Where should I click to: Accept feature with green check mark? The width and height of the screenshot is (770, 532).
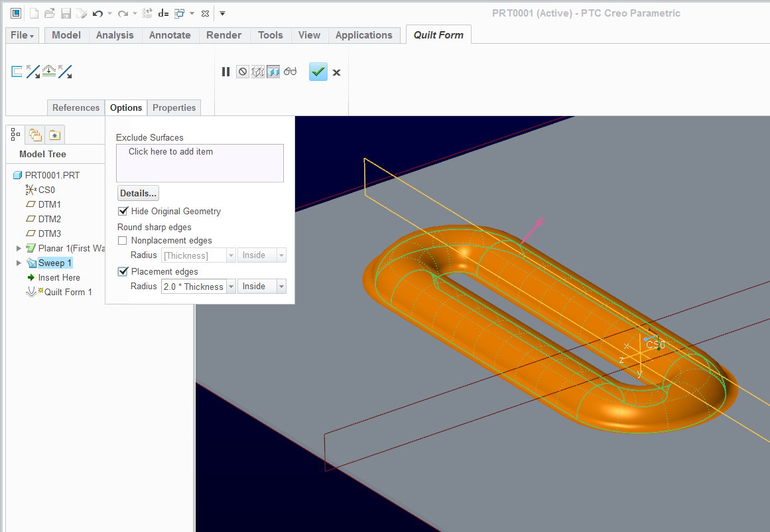point(318,72)
